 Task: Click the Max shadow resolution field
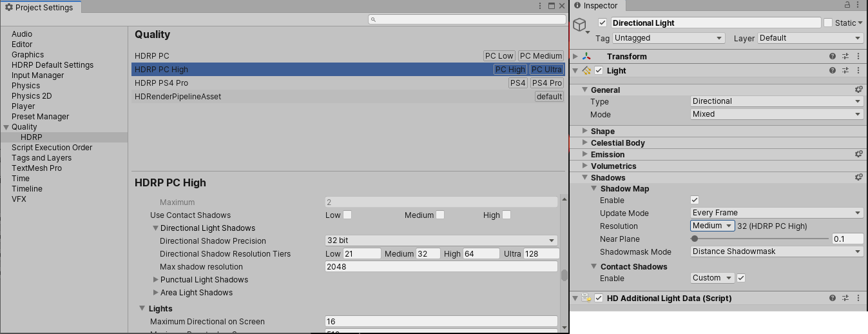tap(441, 267)
